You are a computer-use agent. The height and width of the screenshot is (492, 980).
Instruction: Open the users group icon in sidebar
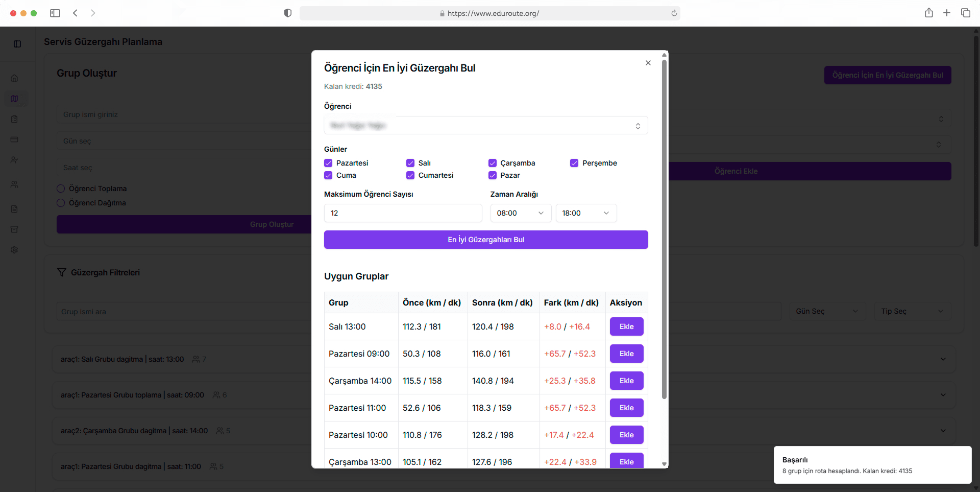coord(14,184)
